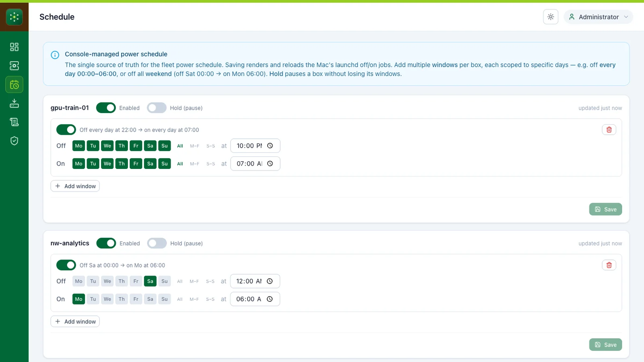
Task: Toggle We in gpu-train-01 Off days
Action: click(x=107, y=146)
